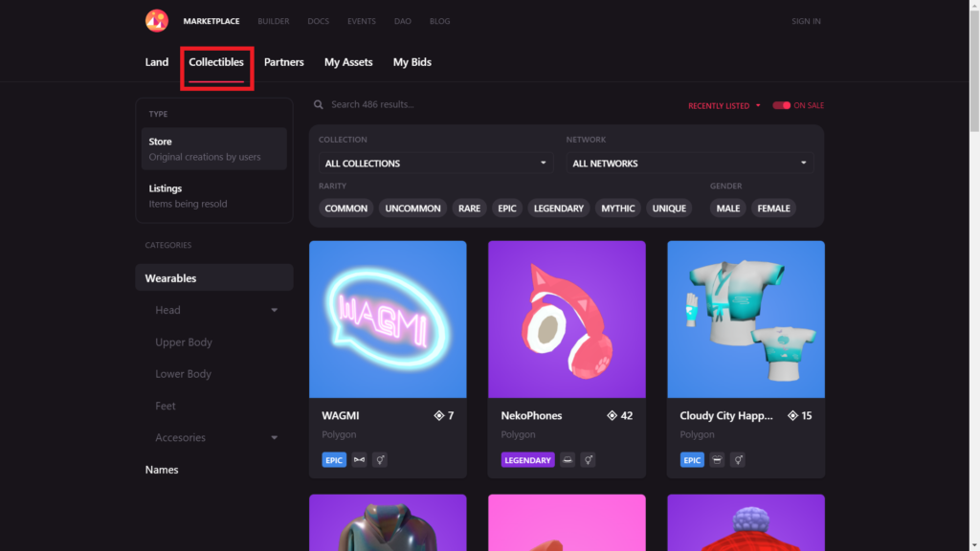Toggle the Mythic rarity filter
Image resolution: width=980 pixels, height=551 pixels.
click(x=617, y=208)
